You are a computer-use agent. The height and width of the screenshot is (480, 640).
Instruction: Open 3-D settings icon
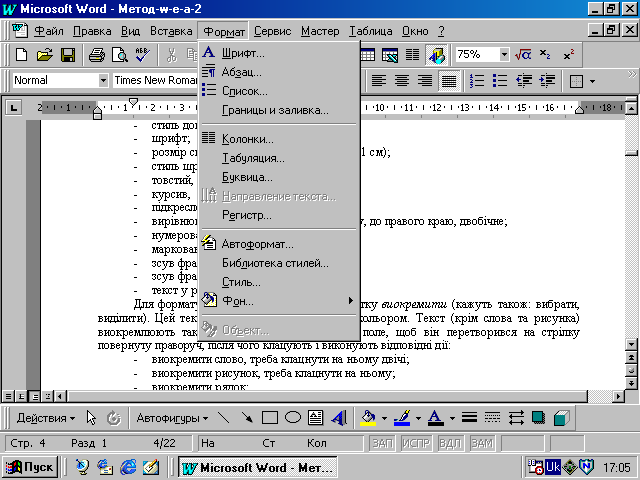[x=562, y=418]
